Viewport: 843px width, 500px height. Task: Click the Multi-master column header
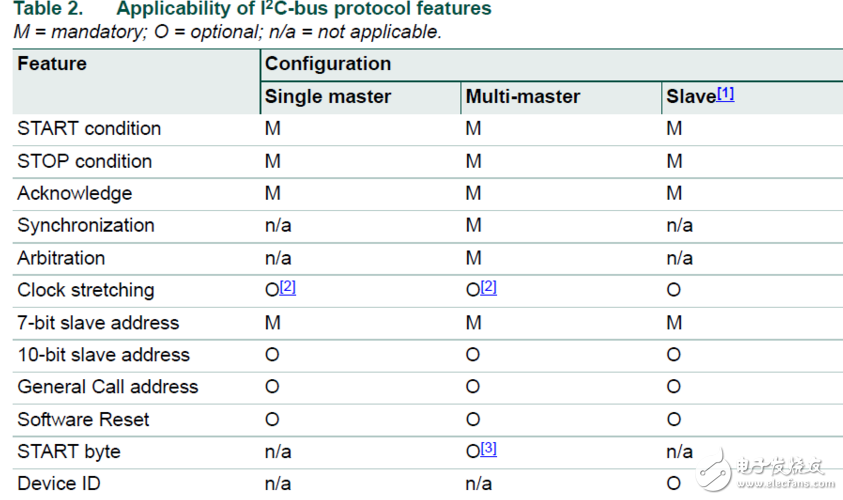coord(522,97)
